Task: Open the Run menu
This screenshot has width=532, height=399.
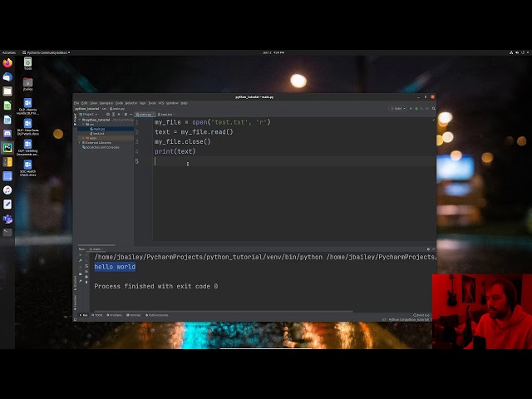Action: [142, 103]
